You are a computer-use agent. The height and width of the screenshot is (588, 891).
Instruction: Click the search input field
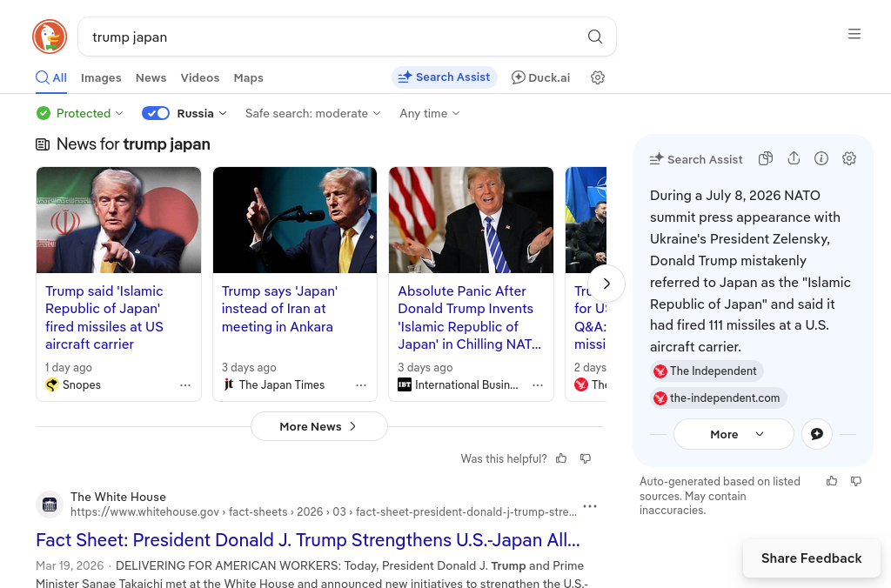click(335, 37)
